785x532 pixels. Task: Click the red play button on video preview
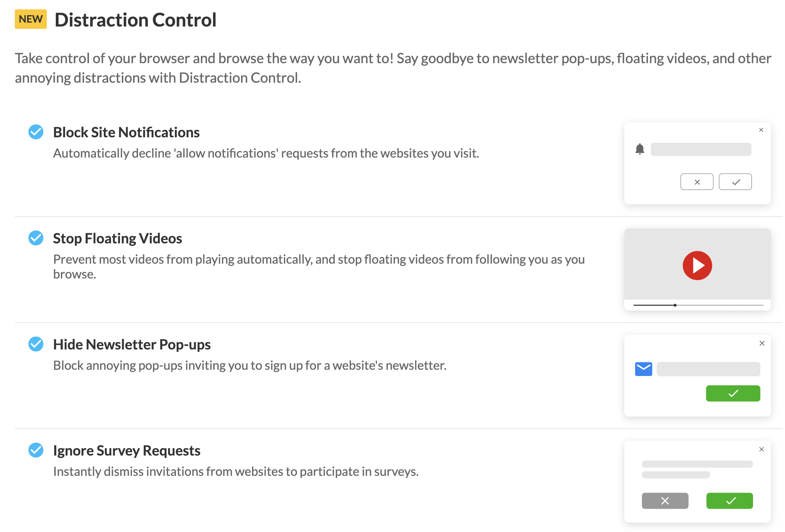[x=697, y=266]
